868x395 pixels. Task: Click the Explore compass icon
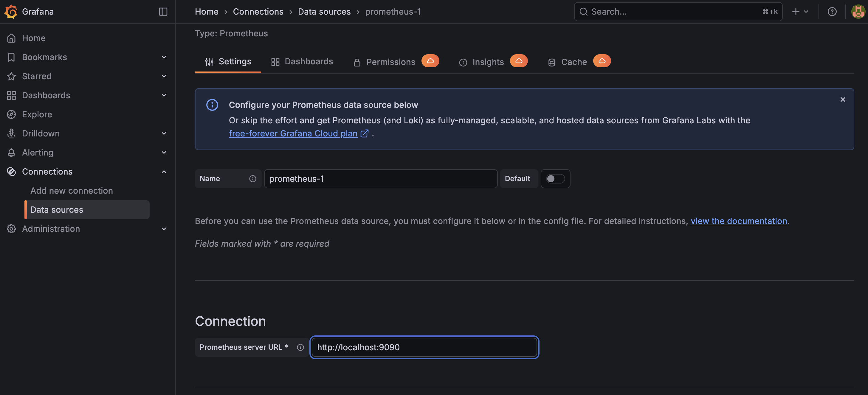pyautogui.click(x=11, y=114)
